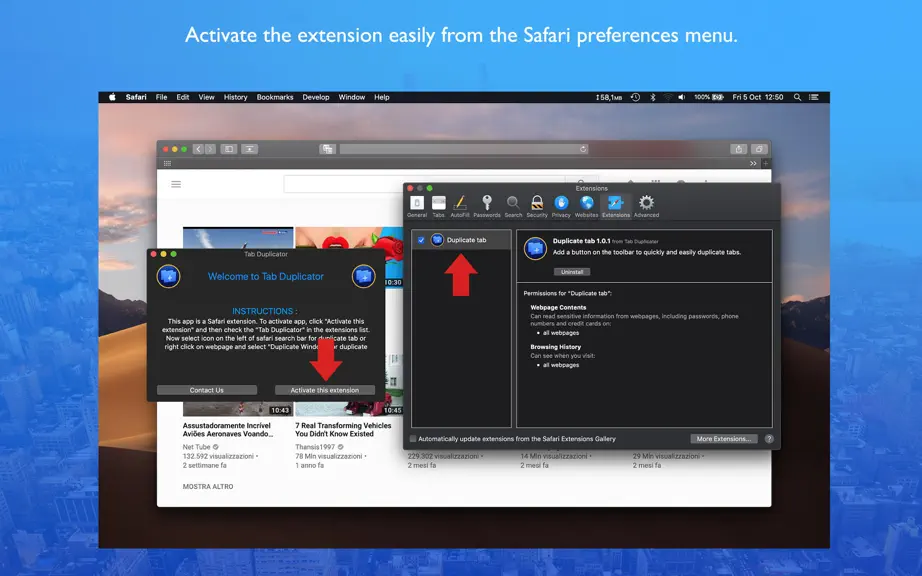Open the Passwords preferences pane
This screenshot has height=576, width=922.
pyautogui.click(x=487, y=206)
